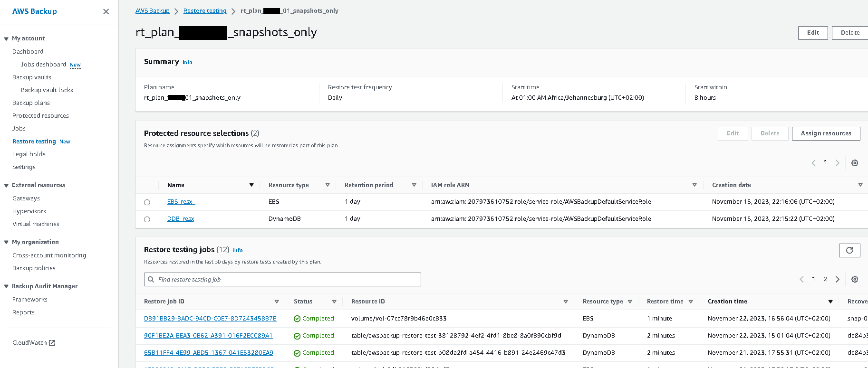Sort jobs by Creation time column arrow

(x=830, y=302)
